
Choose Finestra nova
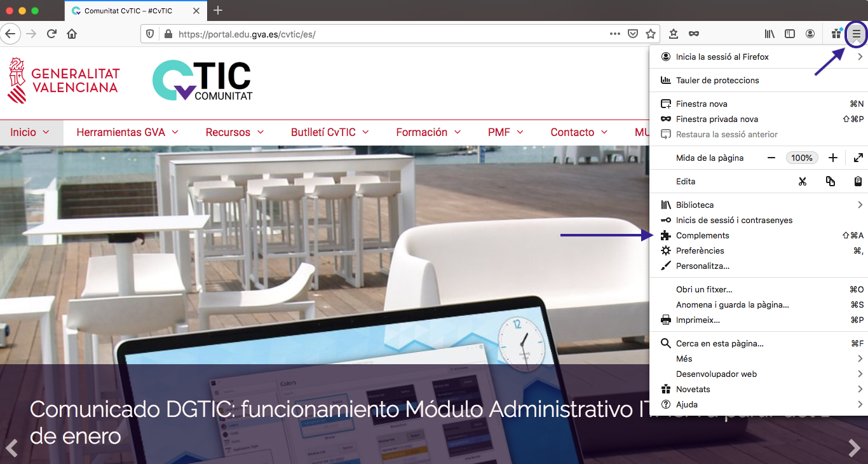pyautogui.click(x=759, y=104)
